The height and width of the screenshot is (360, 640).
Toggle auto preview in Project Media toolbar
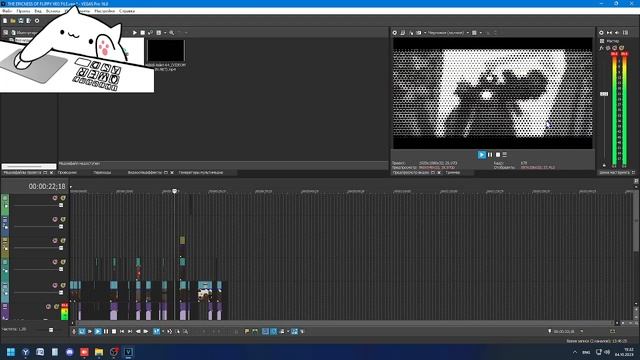point(150,33)
